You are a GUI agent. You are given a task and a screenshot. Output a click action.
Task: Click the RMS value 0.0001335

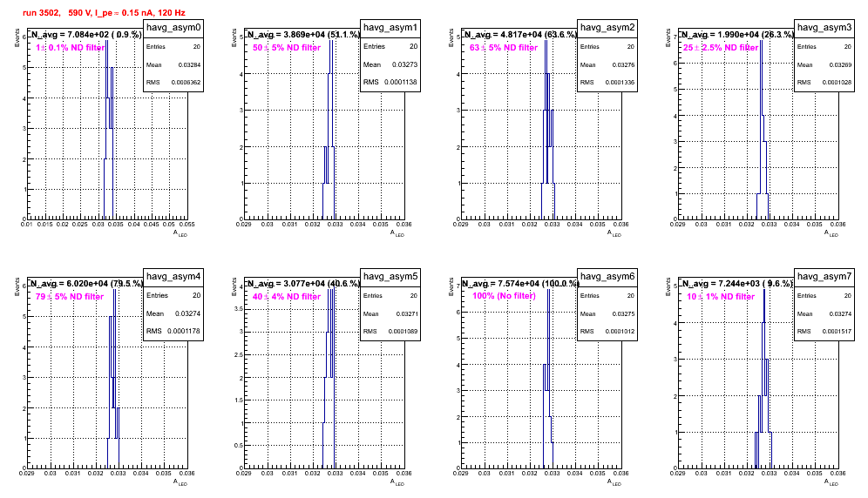(620, 83)
